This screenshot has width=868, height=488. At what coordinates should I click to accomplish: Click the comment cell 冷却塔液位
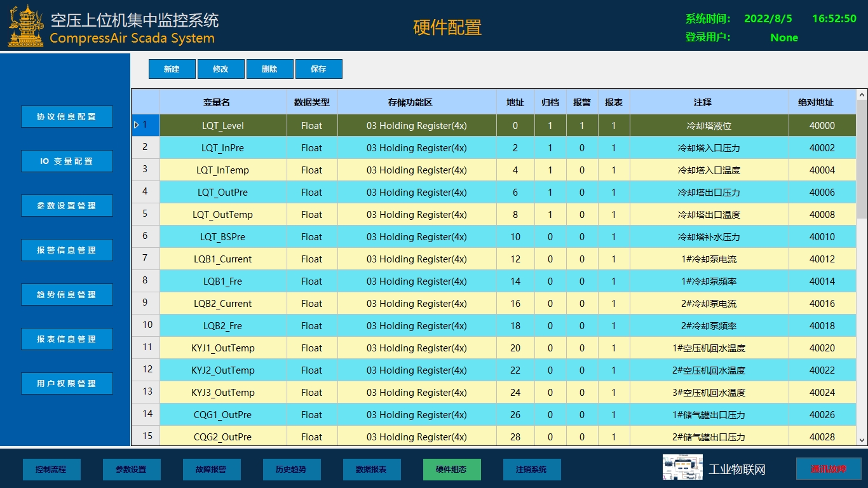709,126
